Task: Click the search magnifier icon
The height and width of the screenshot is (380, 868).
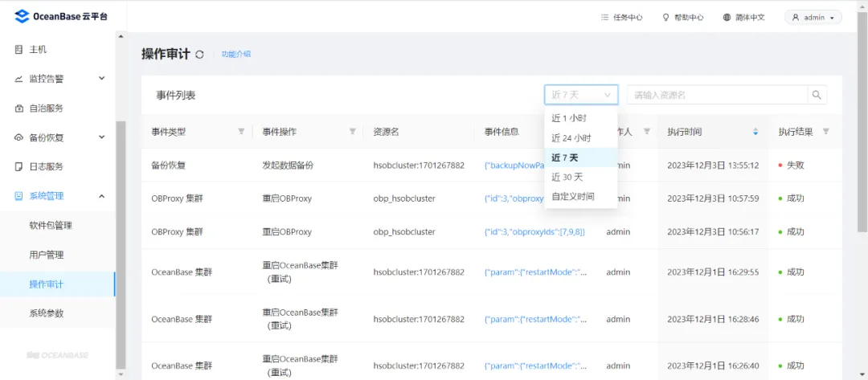Action: pyautogui.click(x=817, y=95)
